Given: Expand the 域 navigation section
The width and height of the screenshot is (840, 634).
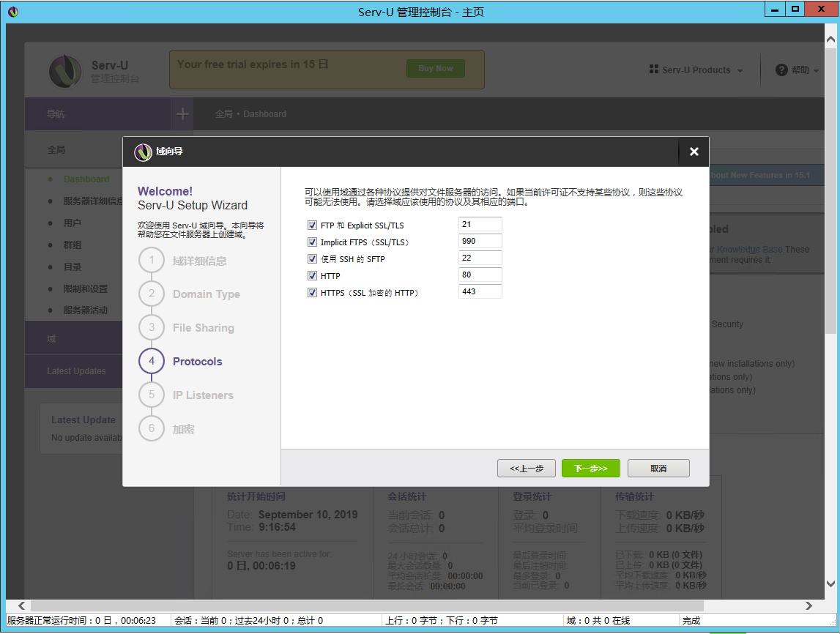Looking at the screenshot, I should point(74,338).
